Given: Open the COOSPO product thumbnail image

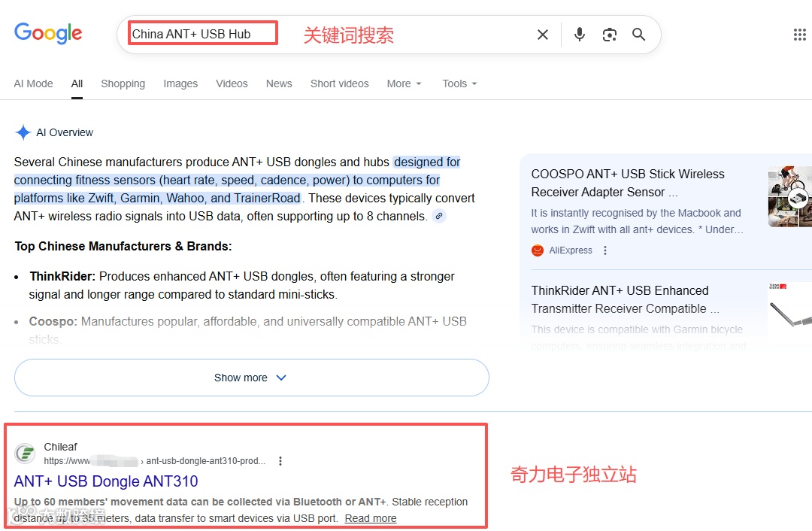Looking at the screenshot, I should pyautogui.click(x=789, y=197).
